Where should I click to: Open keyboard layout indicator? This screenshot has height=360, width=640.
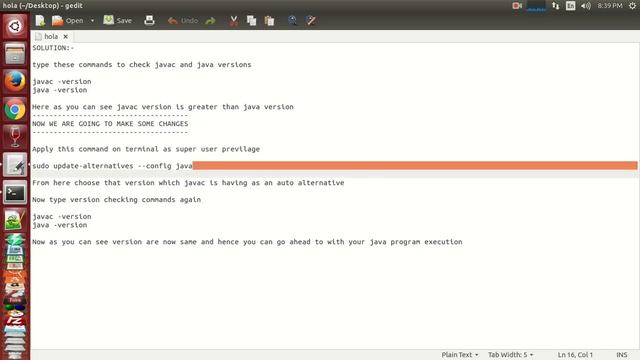[x=570, y=6]
